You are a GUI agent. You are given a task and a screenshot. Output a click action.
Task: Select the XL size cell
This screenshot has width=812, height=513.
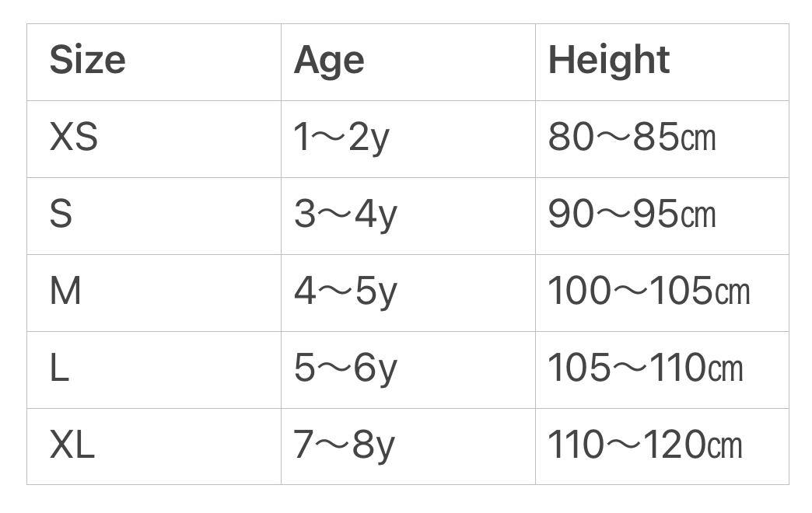pos(72,445)
